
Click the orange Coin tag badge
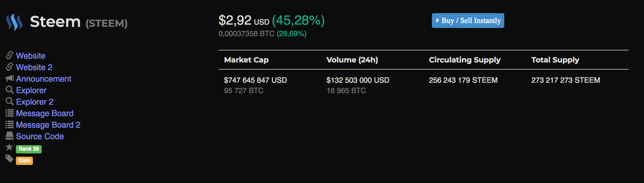(24, 161)
